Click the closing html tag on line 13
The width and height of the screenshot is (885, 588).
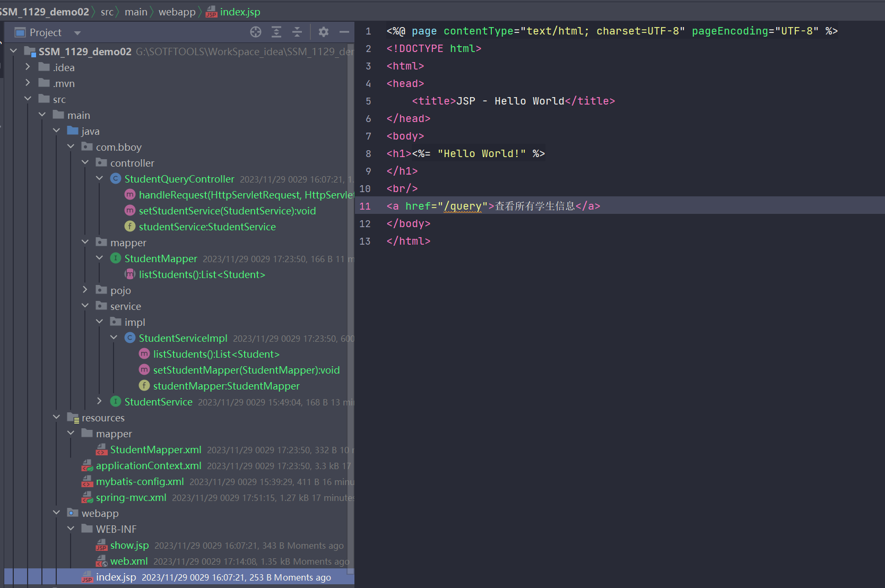(409, 241)
